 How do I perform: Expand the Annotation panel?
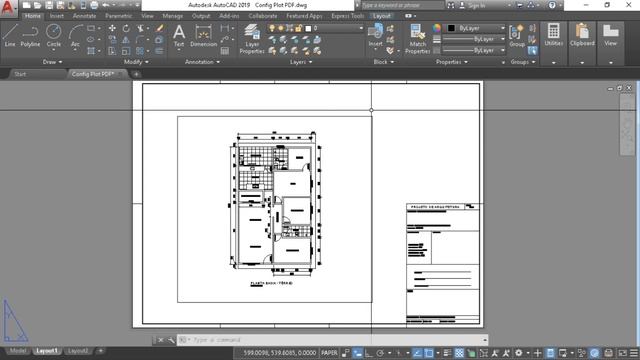pyautogui.click(x=202, y=62)
